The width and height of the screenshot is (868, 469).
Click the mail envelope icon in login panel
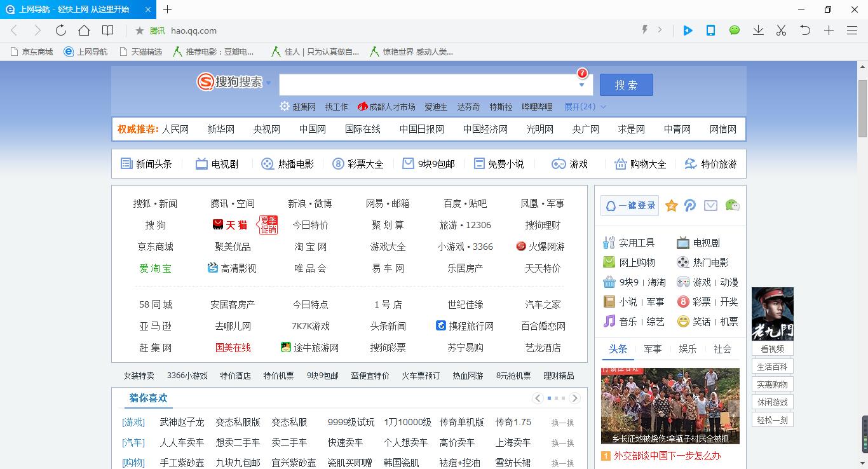(x=710, y=205)
